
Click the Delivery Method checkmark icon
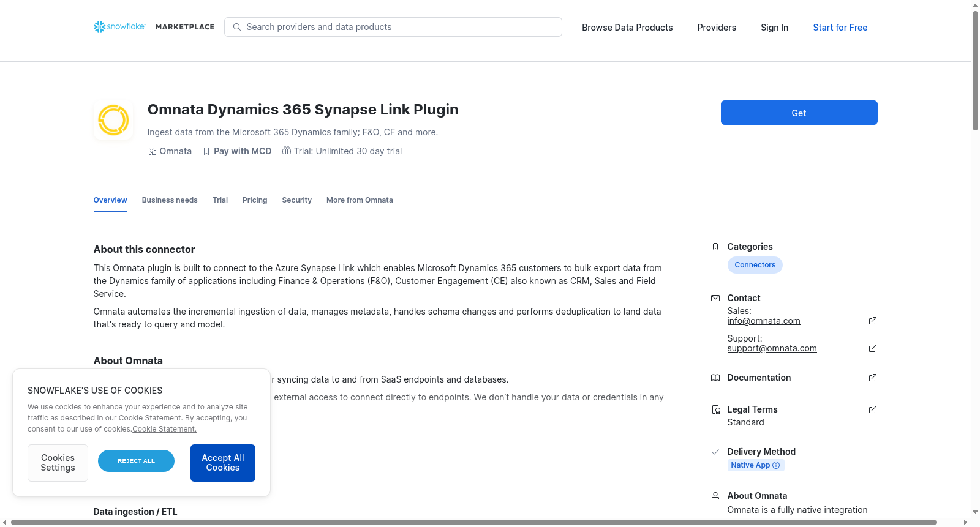tap(715, 452)
